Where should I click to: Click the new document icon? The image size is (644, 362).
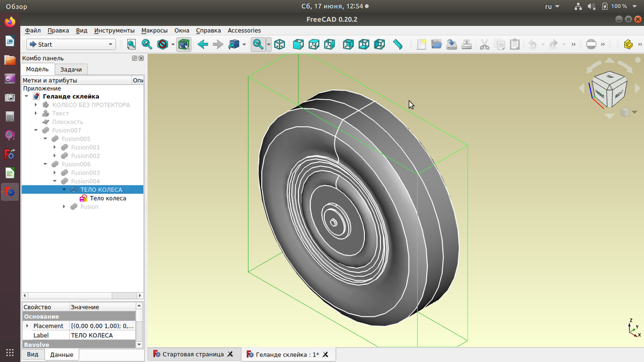pyautogui.click(x=421, y=45)
